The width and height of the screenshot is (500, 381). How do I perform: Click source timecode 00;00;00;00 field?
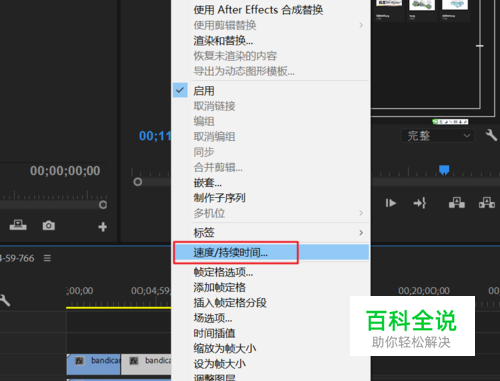[65, 171]
